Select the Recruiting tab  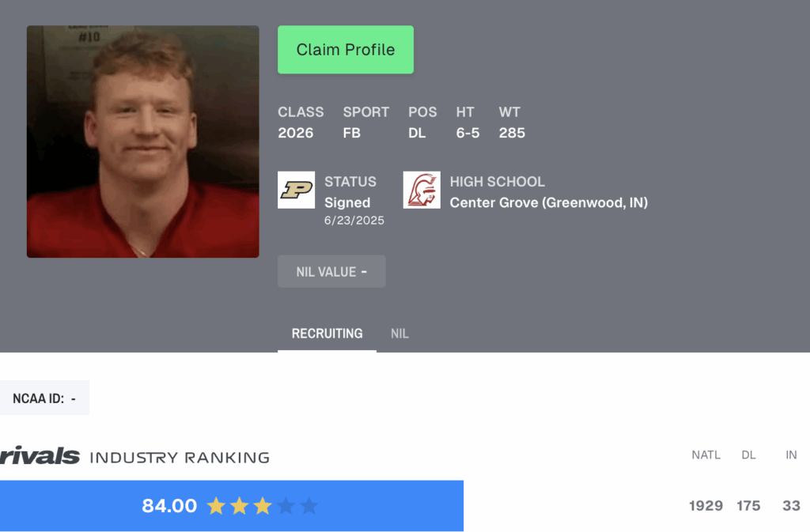pos(327,334)
